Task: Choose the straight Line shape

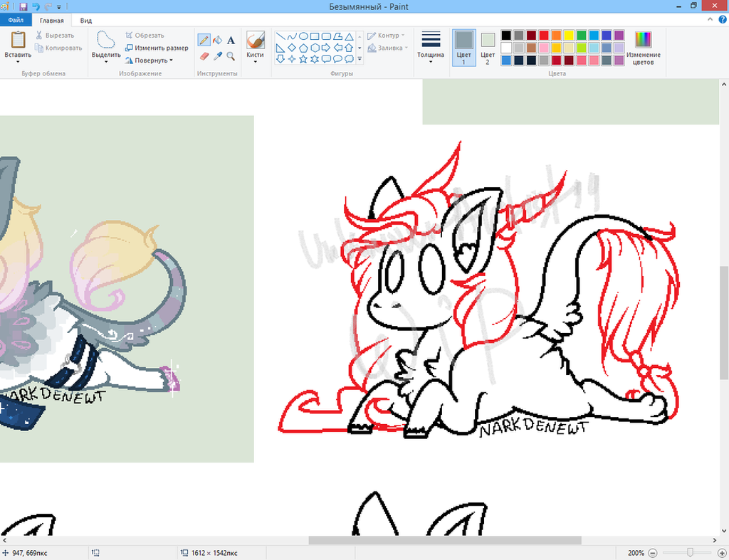Action: (280, 36)
